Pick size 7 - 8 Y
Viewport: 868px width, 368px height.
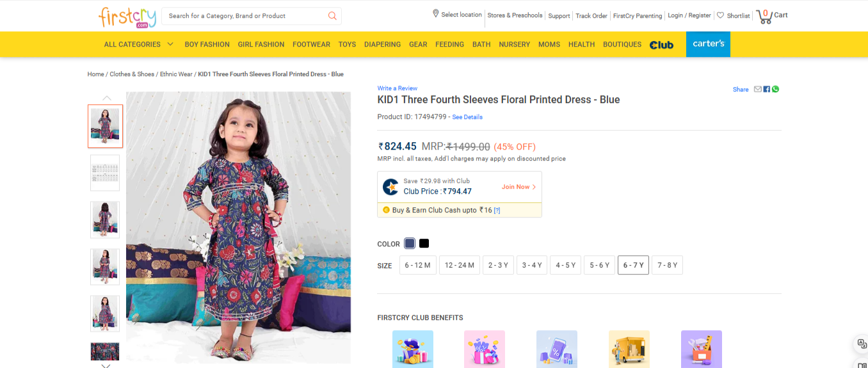point(667,265)
